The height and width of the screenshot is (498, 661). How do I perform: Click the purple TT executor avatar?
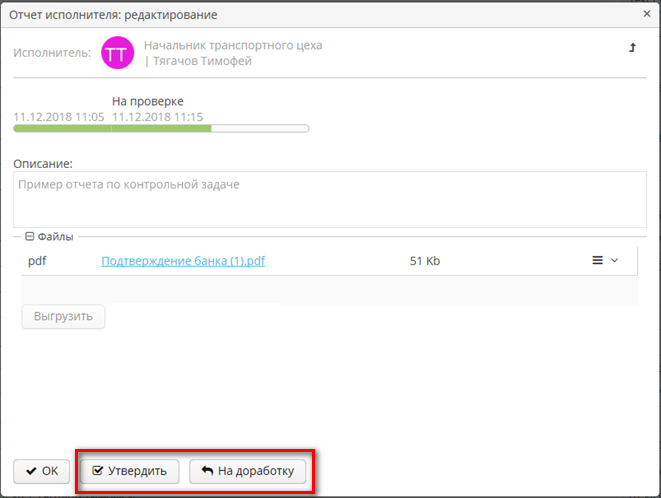click(117, 53)
